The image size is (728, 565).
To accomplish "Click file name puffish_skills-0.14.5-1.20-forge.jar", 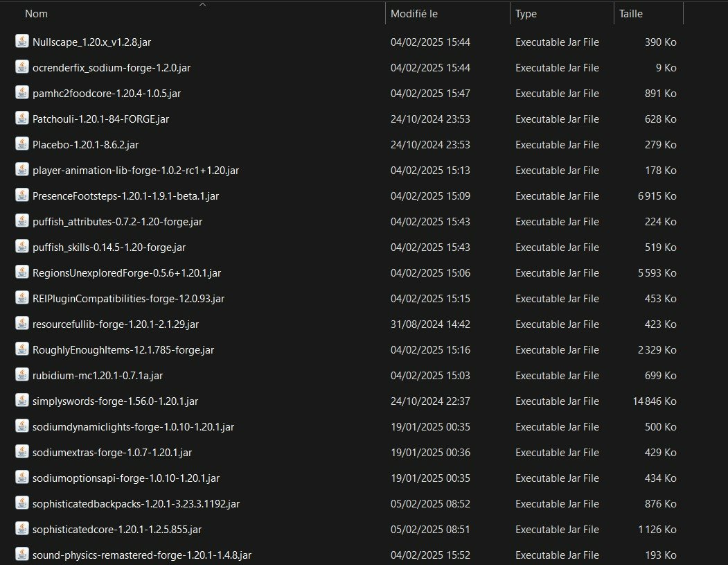I will [x=109, y=247].
